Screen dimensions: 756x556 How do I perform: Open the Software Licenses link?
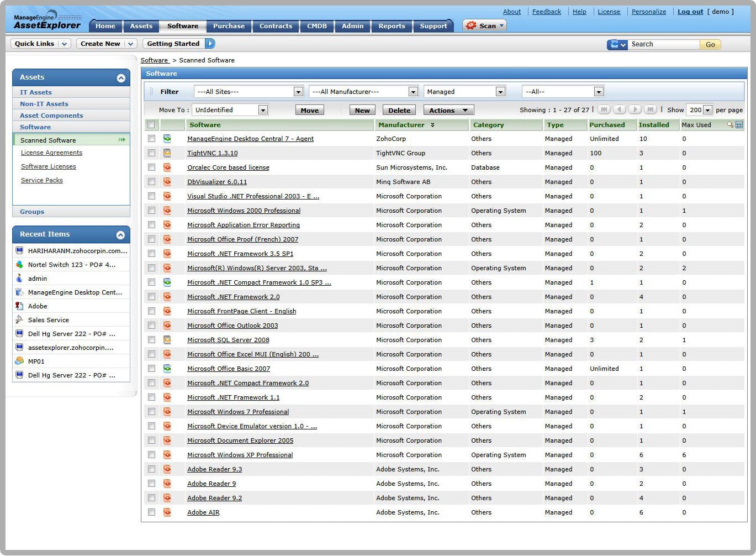click(49, 166)
